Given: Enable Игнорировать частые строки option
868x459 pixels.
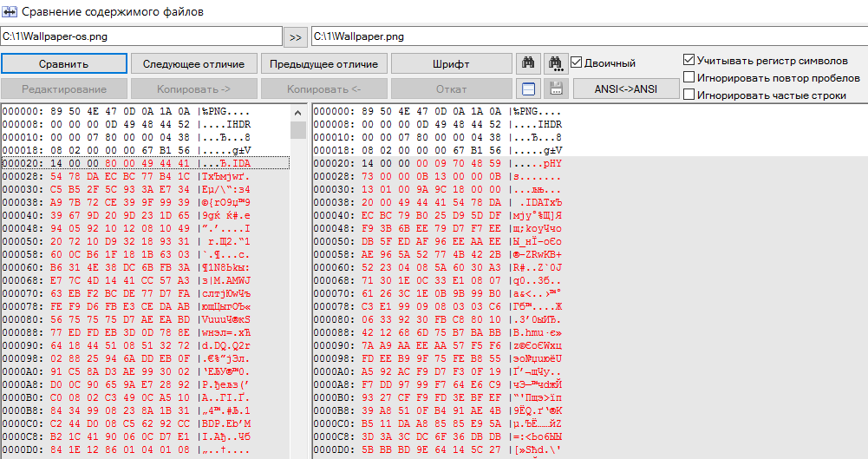Looking at the screenshot, I should coord(689,95).
